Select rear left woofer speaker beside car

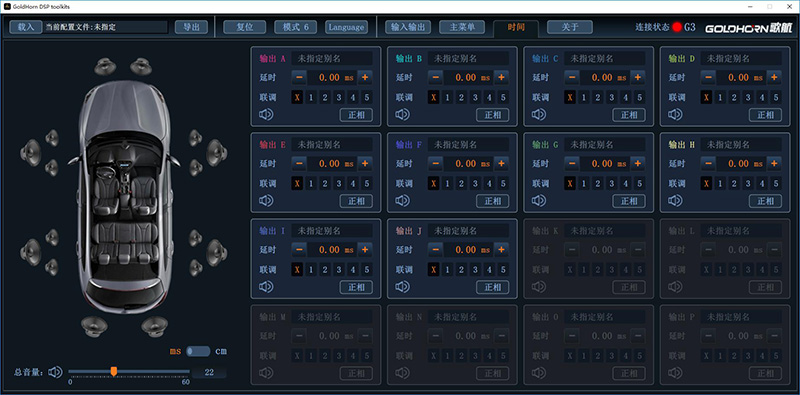click(31, 252)
